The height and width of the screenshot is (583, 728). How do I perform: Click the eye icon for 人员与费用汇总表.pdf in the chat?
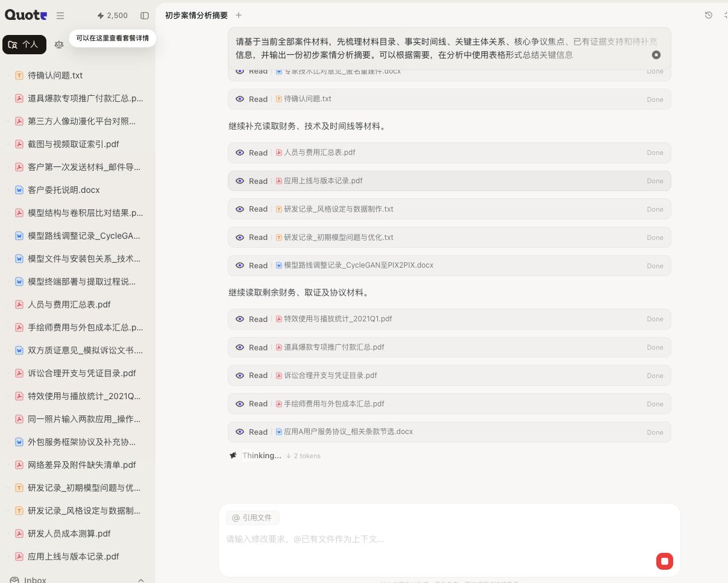[x=240, y=153]
